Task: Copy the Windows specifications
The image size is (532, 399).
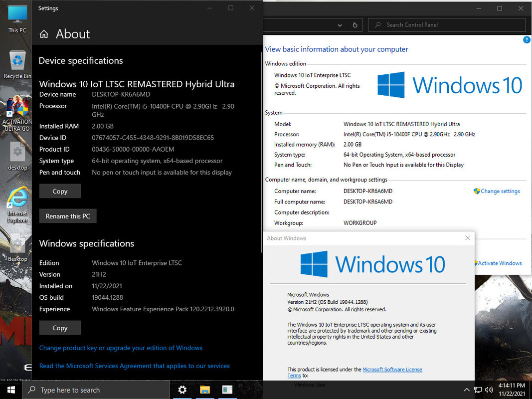Action: click(60, 328)
